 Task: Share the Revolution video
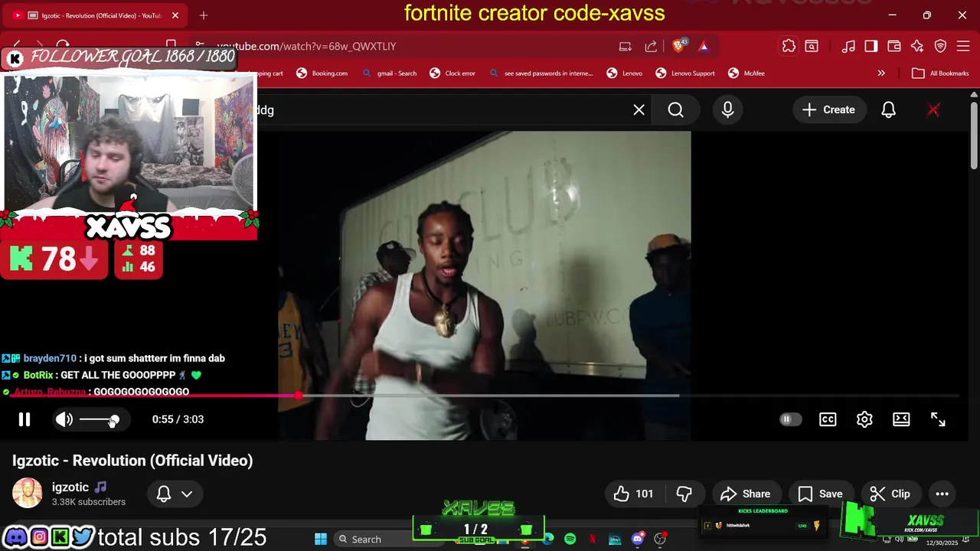[746, 494]
